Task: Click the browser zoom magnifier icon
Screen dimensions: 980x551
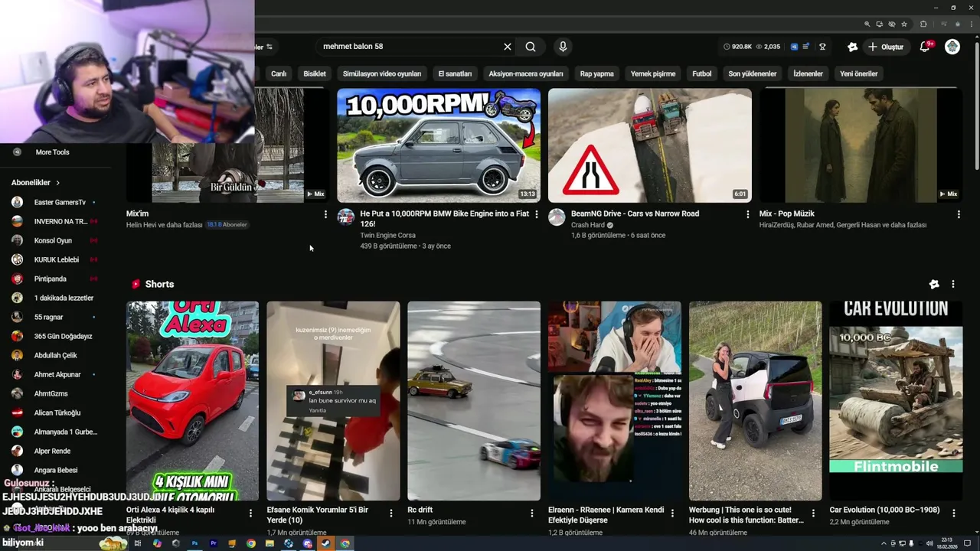Action: point(867,24)
